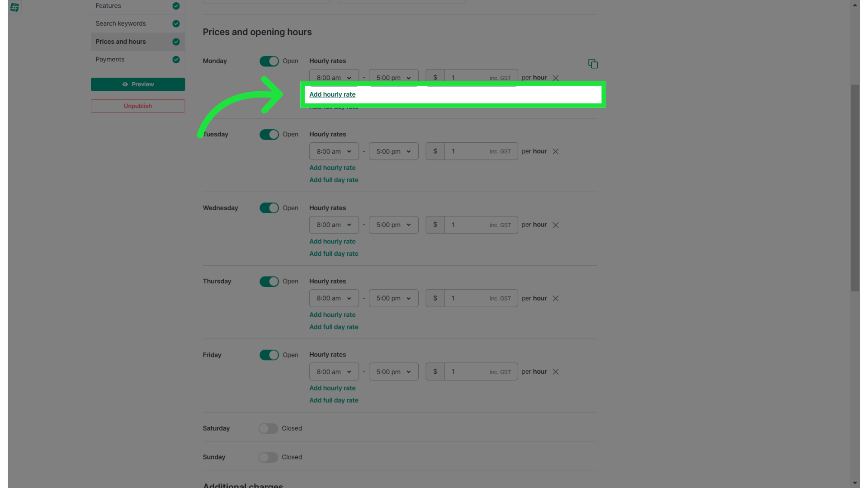Open the Payments section in sidebar
This screenshot has width=868, height=488.
click(138, 60)
